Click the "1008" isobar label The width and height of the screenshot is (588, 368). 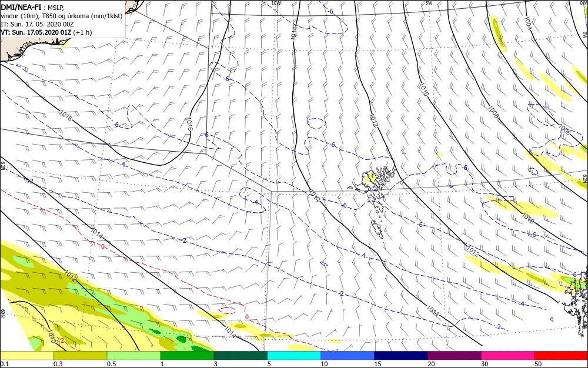(495, 112)
